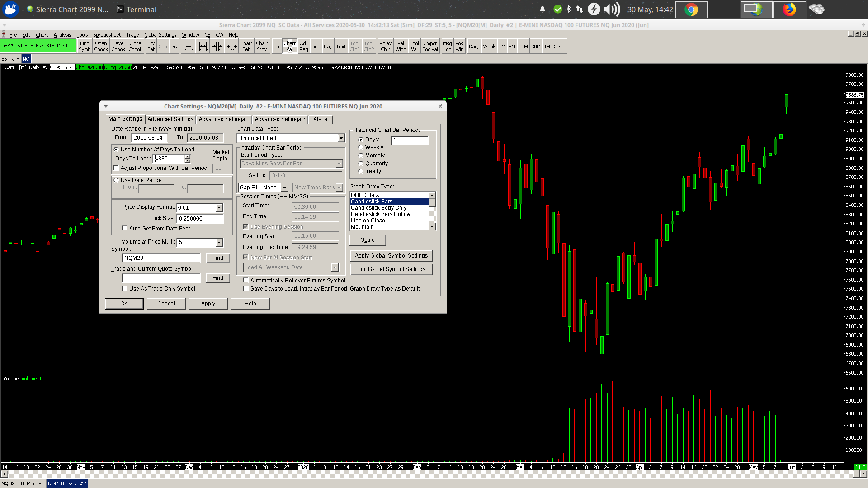868x488 pixels.
Task: Open the Global Settings menu
Action: (160, 35)
